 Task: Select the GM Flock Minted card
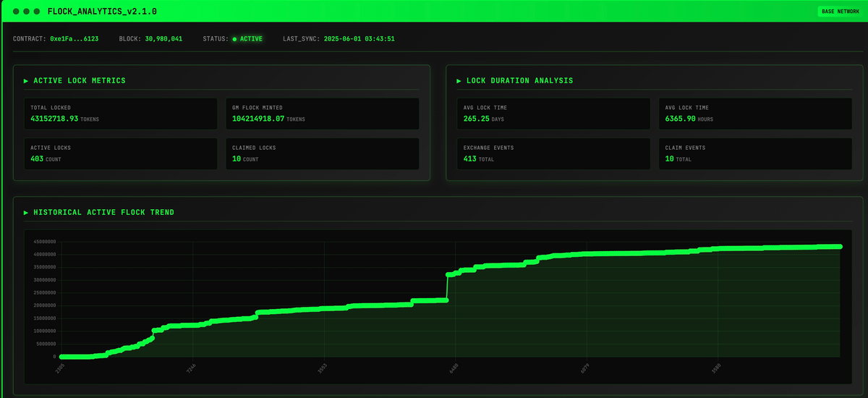point(322,114)
